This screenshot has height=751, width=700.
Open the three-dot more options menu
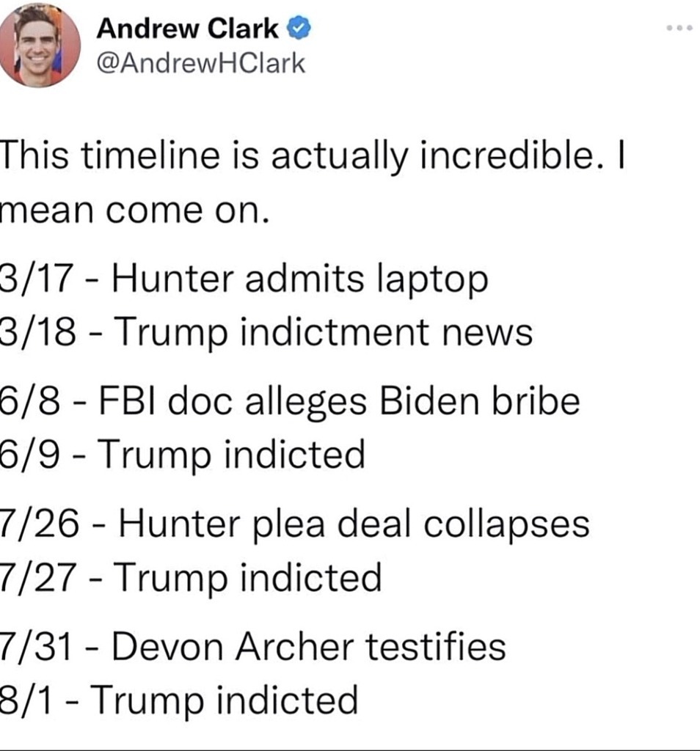coord(680,29)
